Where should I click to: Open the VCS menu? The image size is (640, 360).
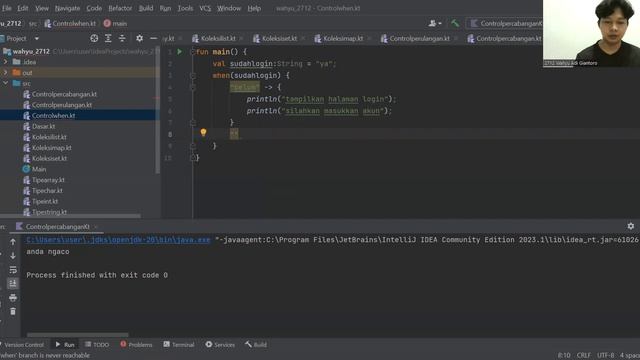(x=205, y=8)
